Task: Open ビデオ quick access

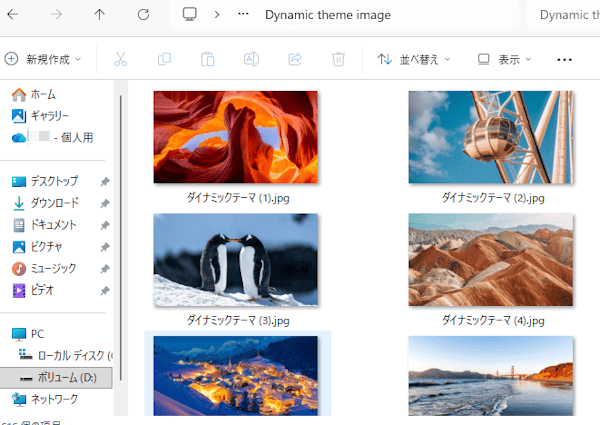Action: [x=33, y=290]
